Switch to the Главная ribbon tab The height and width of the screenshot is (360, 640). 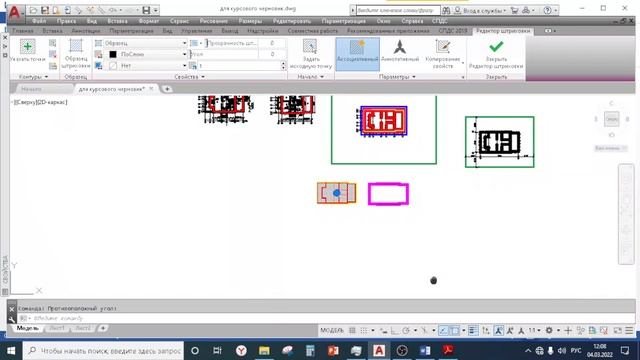(x=23, y=31)
